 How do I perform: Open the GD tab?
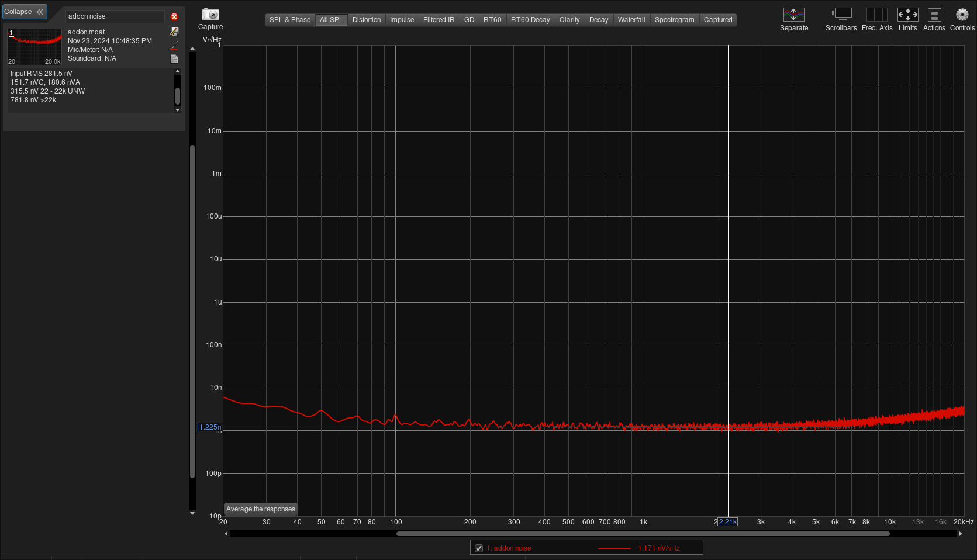point(469,20)
